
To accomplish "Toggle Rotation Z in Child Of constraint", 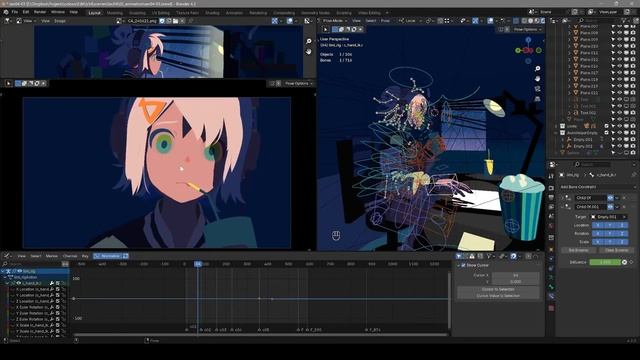I will [x=622, y=233].
